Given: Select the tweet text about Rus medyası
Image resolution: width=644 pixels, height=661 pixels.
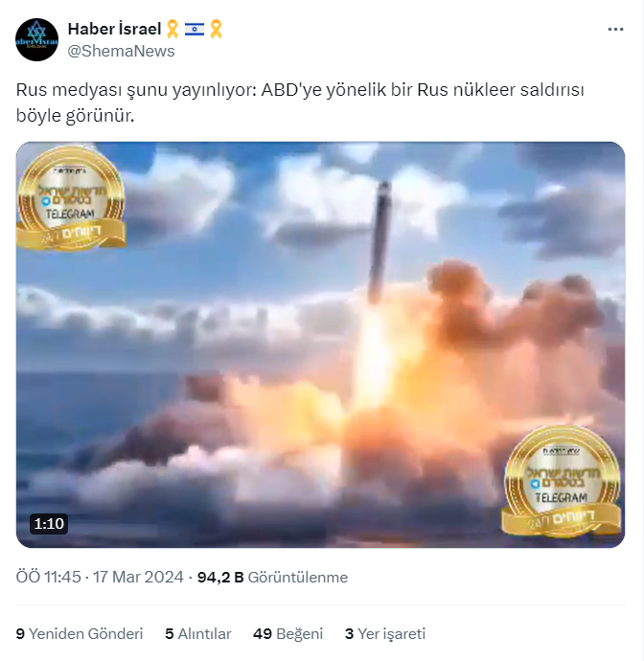Looking at the screenshot, I should (x=300, y=103).
